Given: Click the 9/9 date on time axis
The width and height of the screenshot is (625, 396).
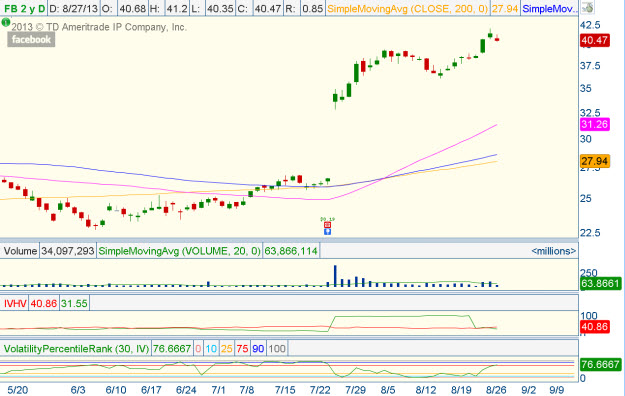Looking at the screenshot, I should pos(556,390).
